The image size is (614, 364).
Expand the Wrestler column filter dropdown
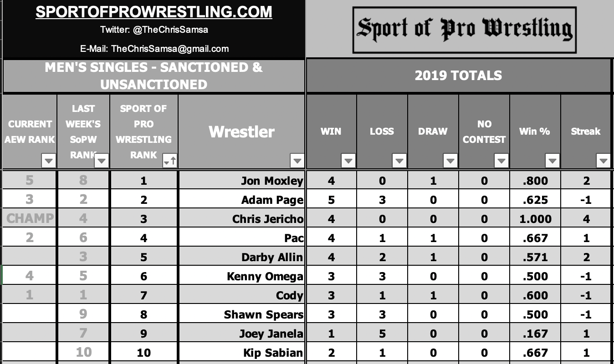point(297,161)
